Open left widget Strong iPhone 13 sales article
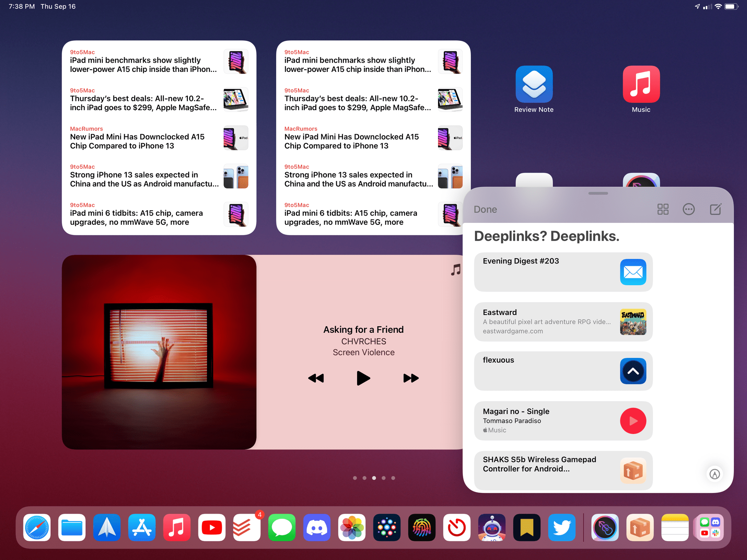Image resolution: width=747 pixels, height=560 pixels. tap(159, 176)
